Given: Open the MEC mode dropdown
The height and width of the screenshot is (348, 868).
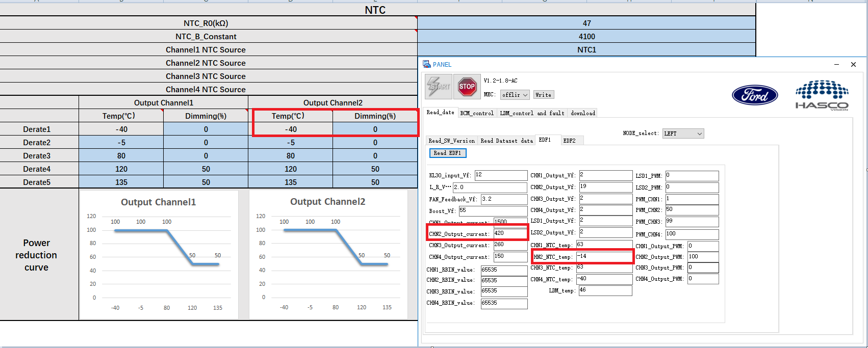Looking at the screenshot, I should tap(515, 95).
